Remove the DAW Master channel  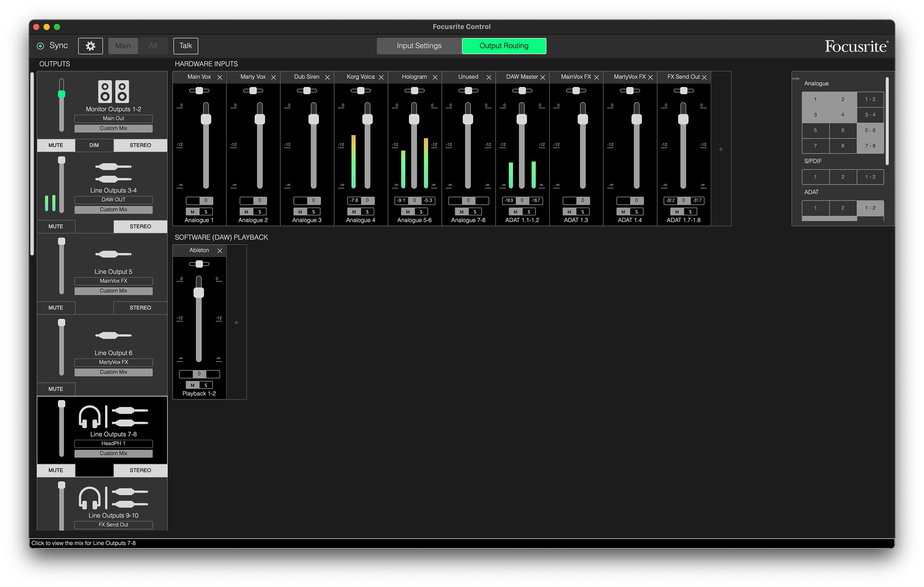tap(542, 77)
